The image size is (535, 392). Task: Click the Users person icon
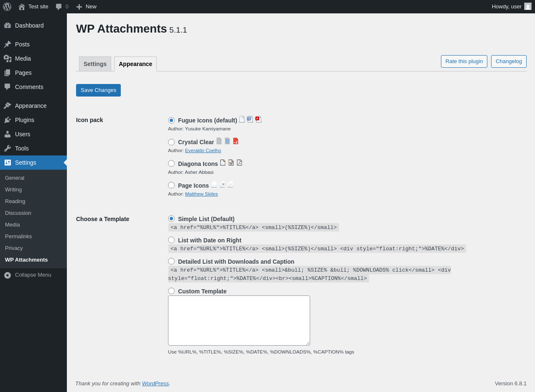8,134
